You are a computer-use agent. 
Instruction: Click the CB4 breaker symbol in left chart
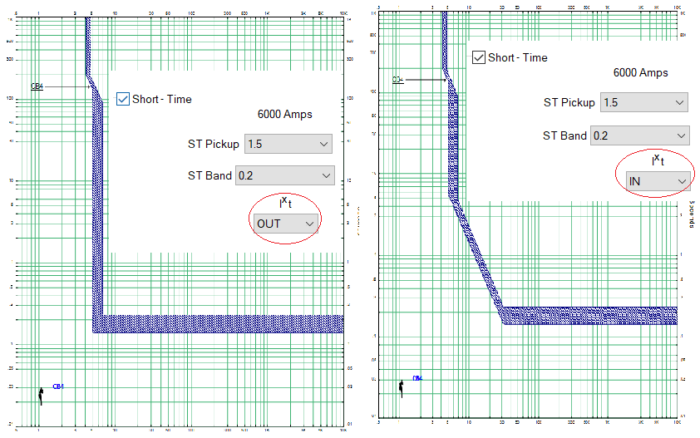41,396
